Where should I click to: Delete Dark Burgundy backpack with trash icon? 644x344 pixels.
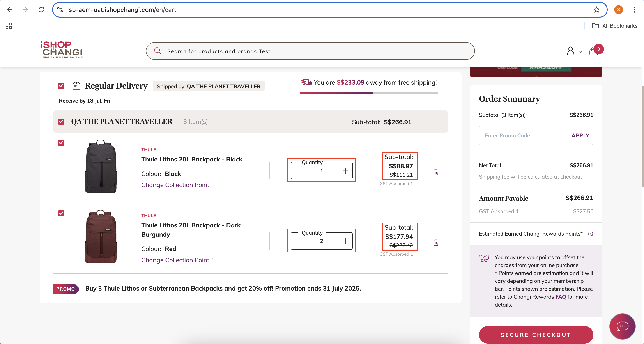pyautogui.click(x=436, y=243)
